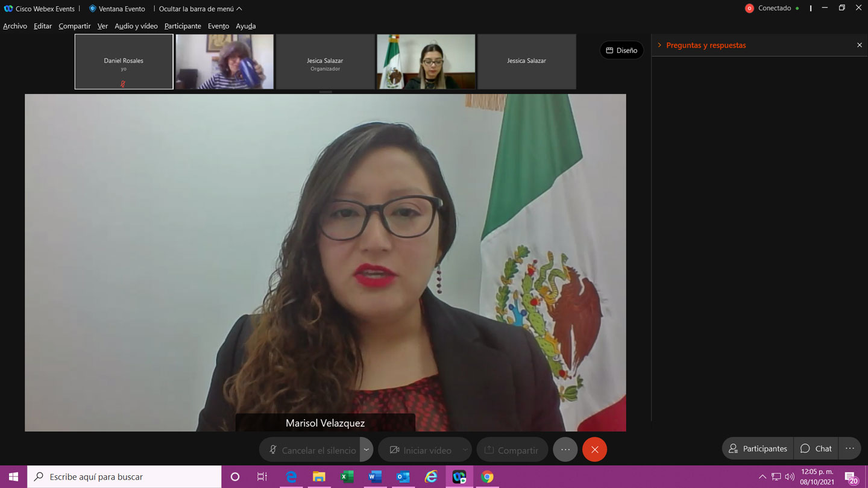868x488 pixels.
Task: Close the Preguntas y respuestas panel
Action: point(860,45)
